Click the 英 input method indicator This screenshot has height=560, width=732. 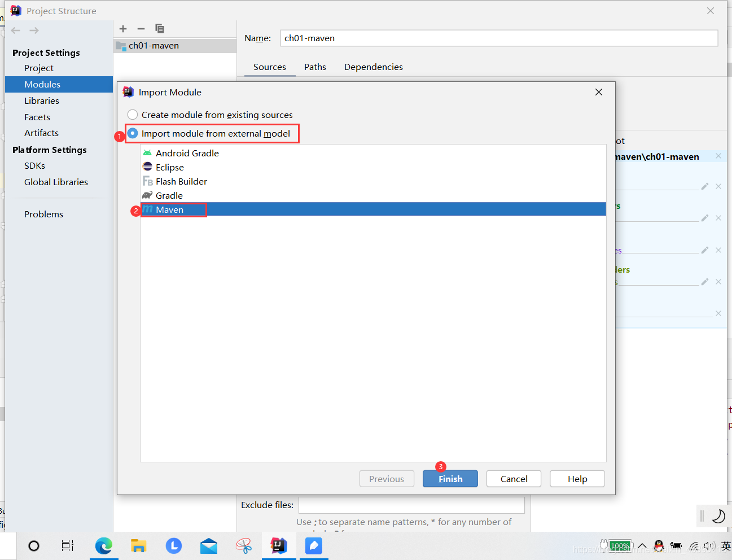click(x=726, y=546)
